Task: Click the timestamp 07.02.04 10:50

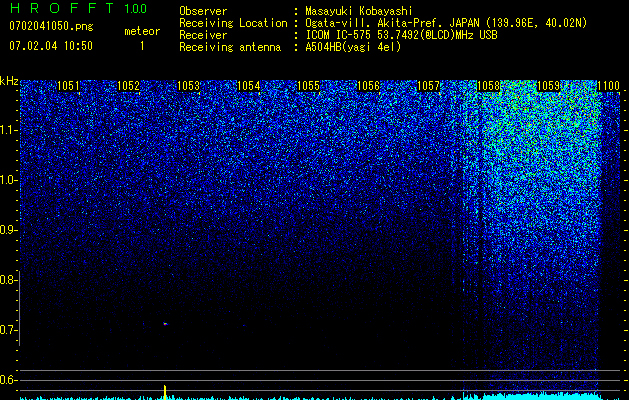Action: click(x=51, y=46)
